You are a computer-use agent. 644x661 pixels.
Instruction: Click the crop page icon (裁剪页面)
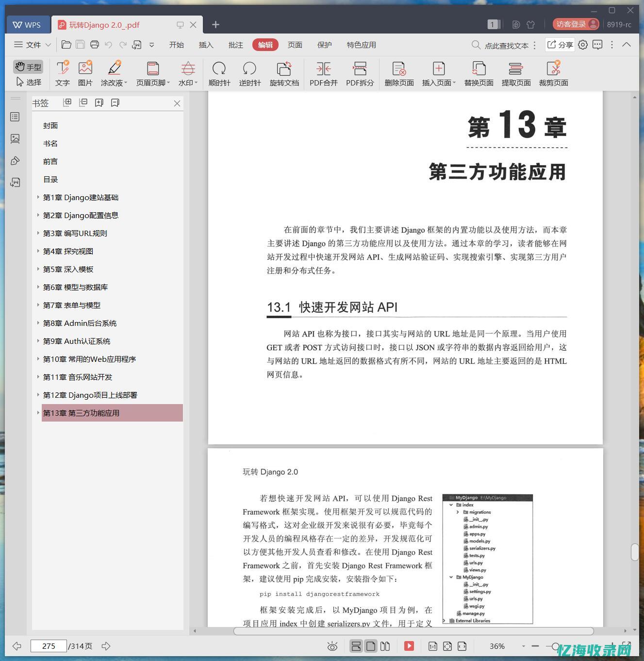point(553,68)
